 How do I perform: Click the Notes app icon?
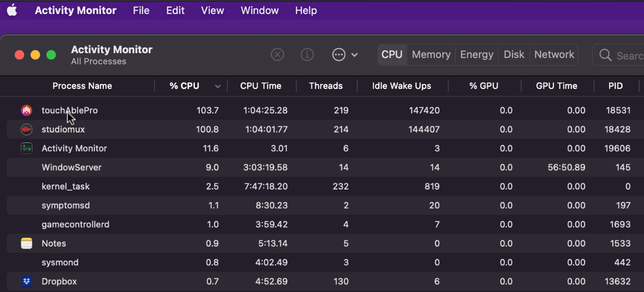click(x=27, y=244)
